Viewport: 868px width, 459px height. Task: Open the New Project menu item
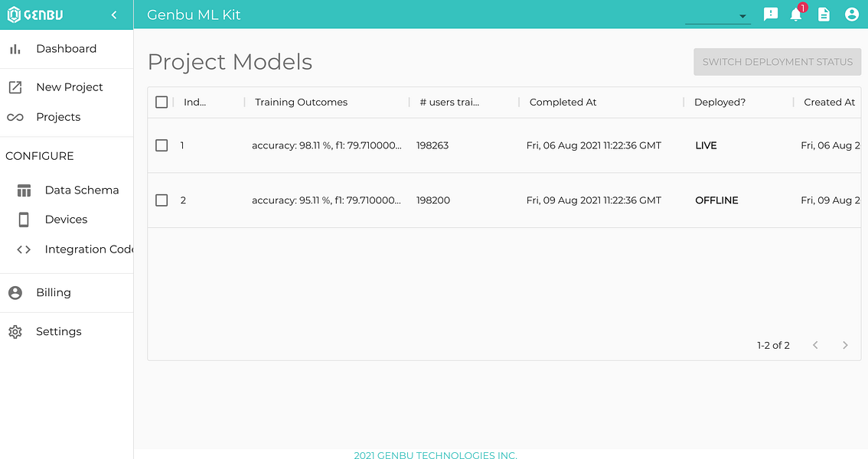[69, 86]
